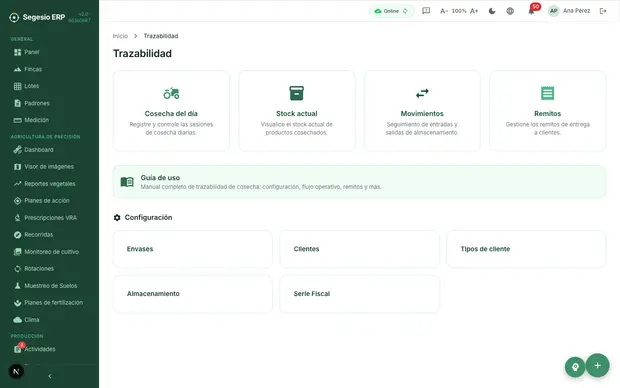The height and width of the screenshot is (388, 620).
Task: Open the Guía de uso banner
Action: [359, 182]
